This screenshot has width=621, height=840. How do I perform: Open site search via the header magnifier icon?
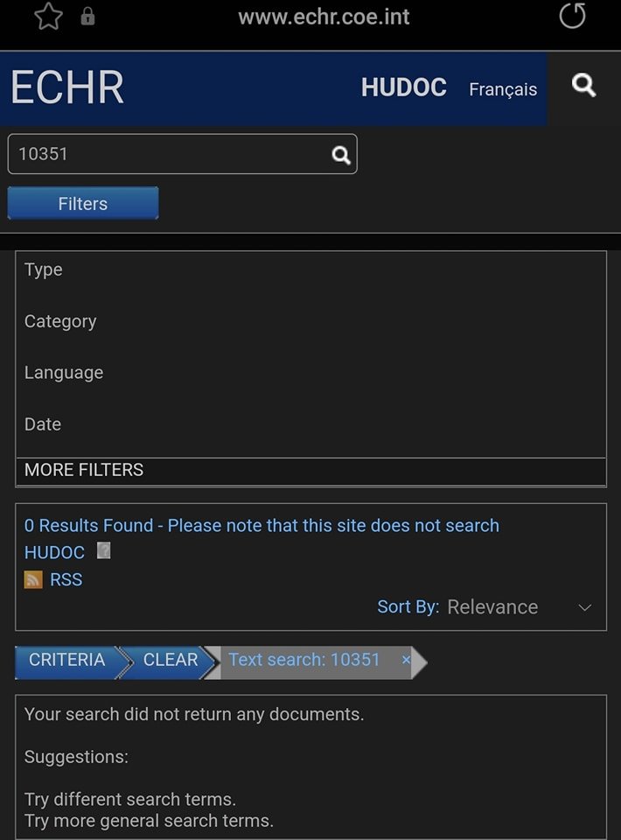[x=583, y=86]
